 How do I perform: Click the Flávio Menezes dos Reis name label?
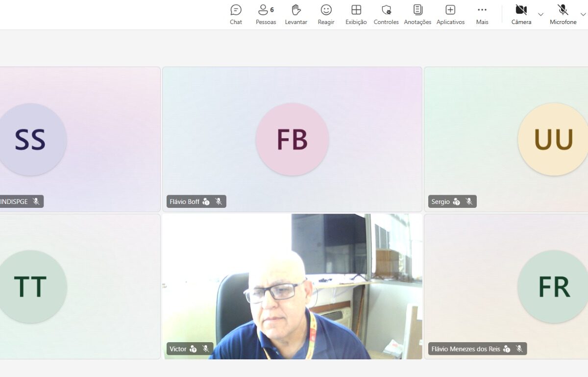[x=465, y=349]
